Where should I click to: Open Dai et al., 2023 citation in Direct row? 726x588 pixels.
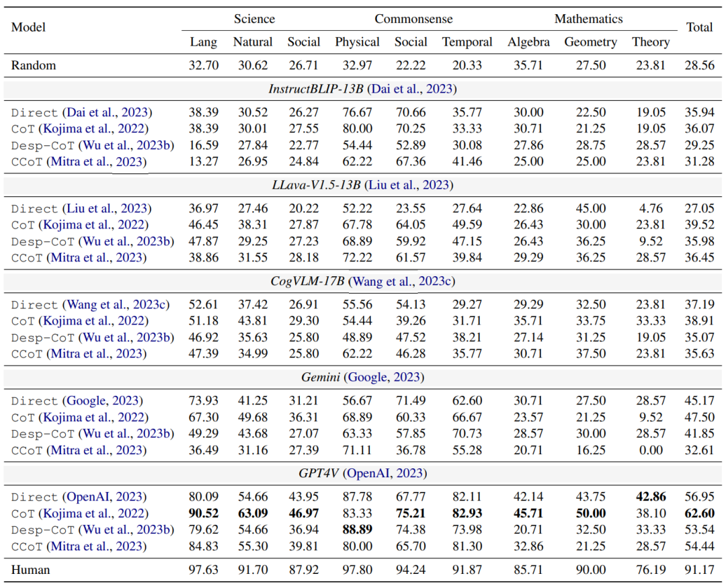pyautogui.click(x=108, y=112)
